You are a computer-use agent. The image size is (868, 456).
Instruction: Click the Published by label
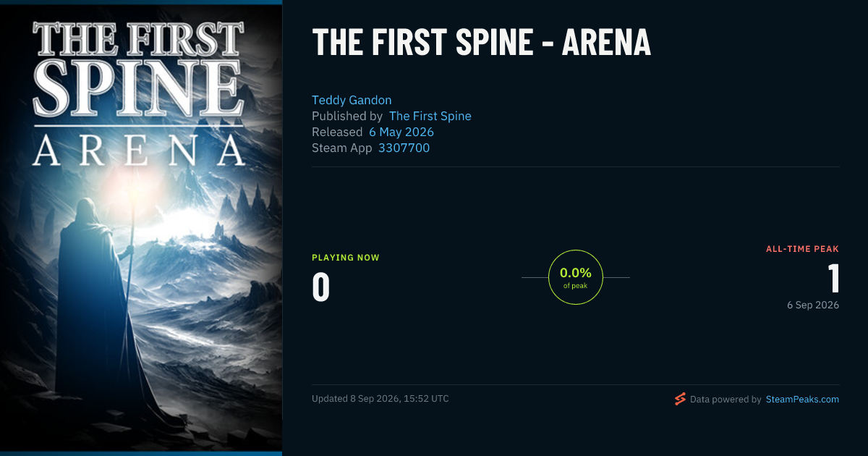(x=347, y=116)
